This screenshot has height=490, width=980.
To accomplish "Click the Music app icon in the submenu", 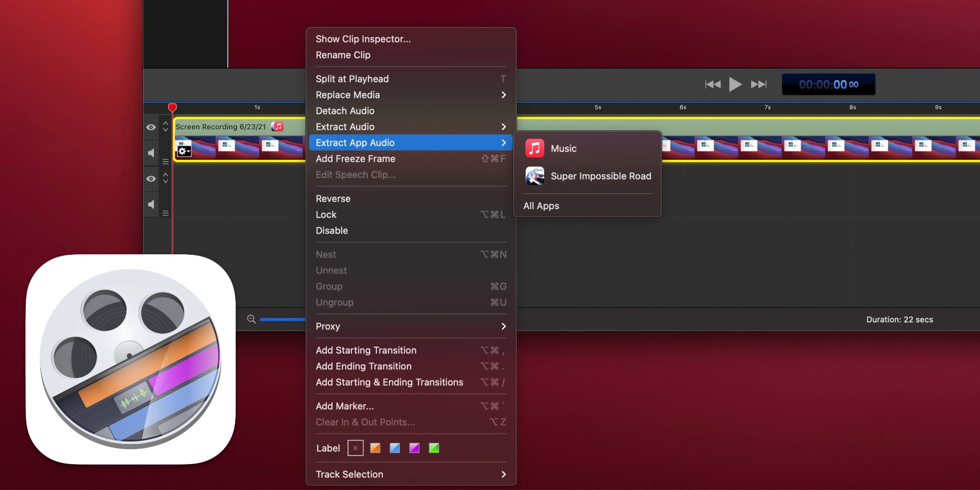I will click(x=535, y=147).
